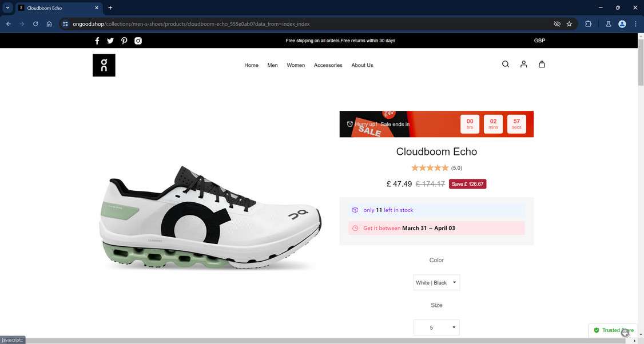Go to the Home menu

[251, 65]
